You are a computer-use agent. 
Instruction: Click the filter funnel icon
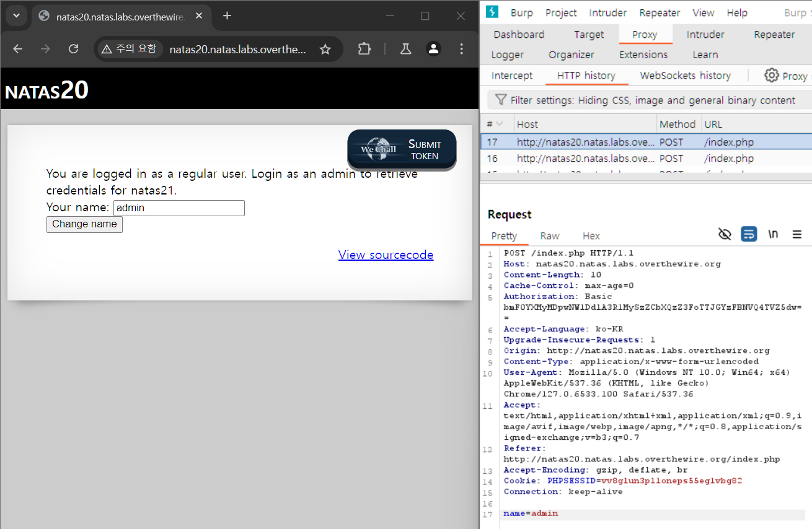[500, 100]
